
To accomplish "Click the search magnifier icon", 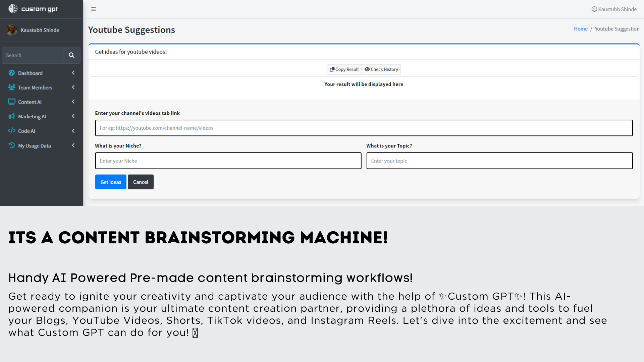I will (x=71, y=55).
